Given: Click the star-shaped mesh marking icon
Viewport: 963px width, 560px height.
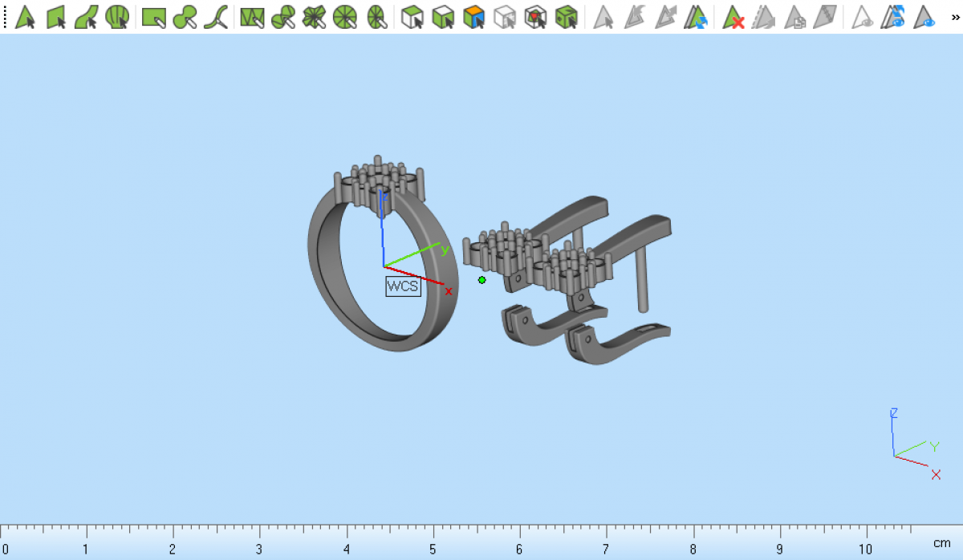Looking at the screenshot, I should click(x=314, y=17).
